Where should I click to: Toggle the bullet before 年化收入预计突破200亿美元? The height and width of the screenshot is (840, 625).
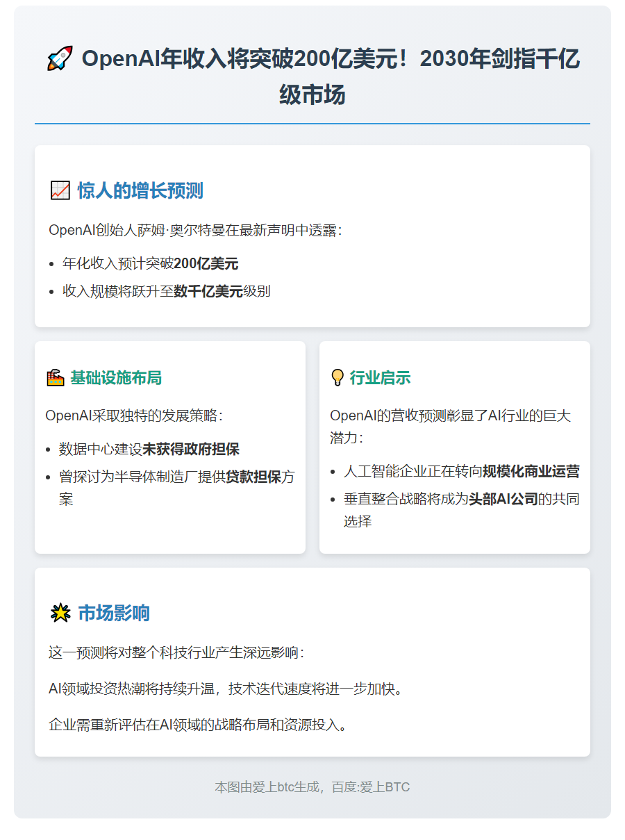pos(51,264)
